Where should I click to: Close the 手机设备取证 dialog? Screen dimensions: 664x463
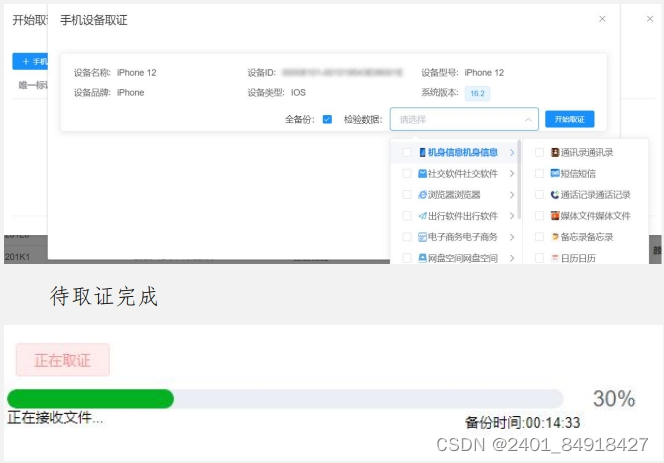click(x=602, y=19)
